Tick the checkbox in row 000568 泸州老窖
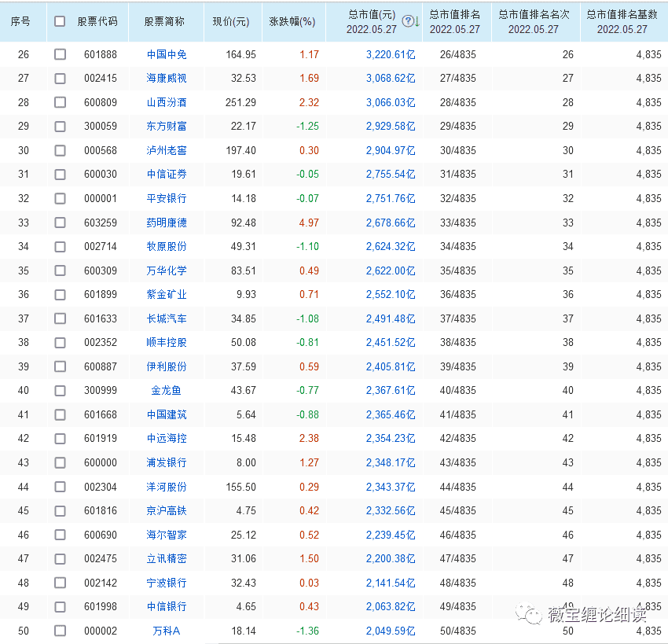The image size is (668, 644). click(60, 150)
